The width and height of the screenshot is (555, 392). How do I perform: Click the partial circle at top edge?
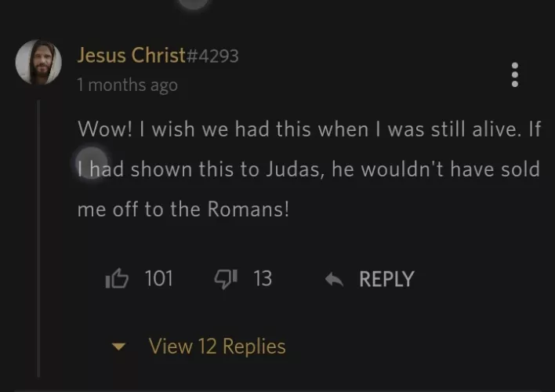(194, 3)
